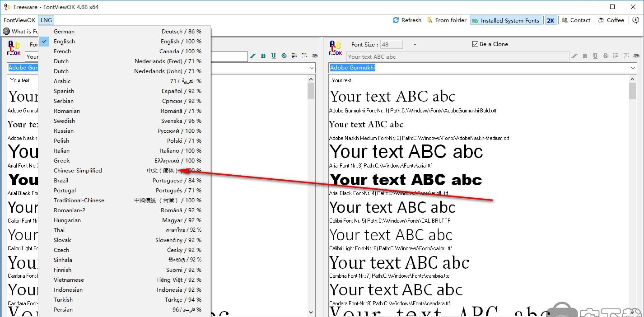This screenshot has height=317, width=644.
Task: Click the ellipsis button beside Font Size
Action: pos(414,44)
